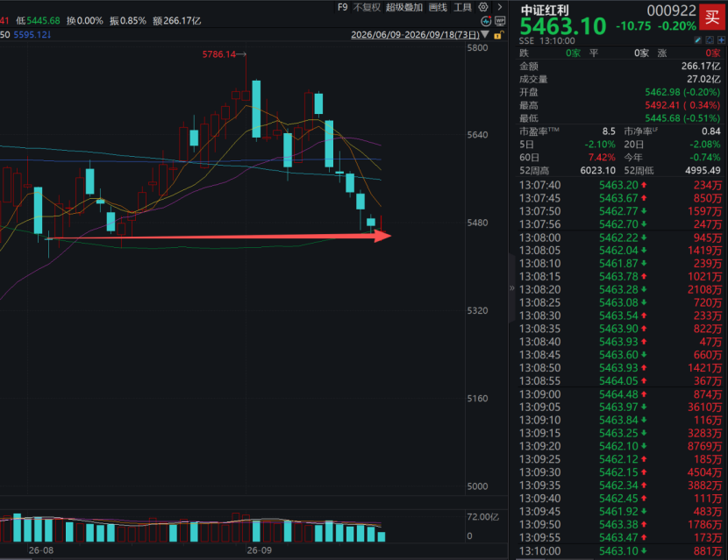The width and height of the screenshot is (728, 560).
Task: Select 超级叠加 overlay option
Action: pos(404,7)
